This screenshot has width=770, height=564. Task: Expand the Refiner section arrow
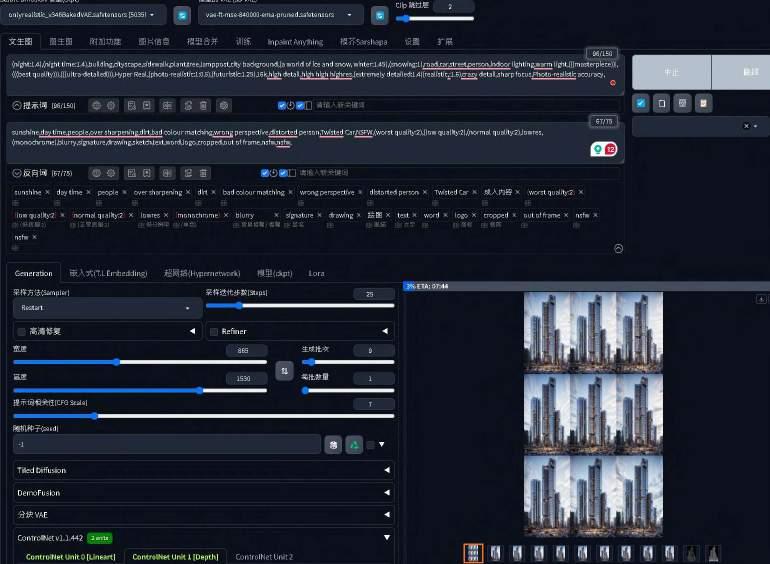[385, 331]
